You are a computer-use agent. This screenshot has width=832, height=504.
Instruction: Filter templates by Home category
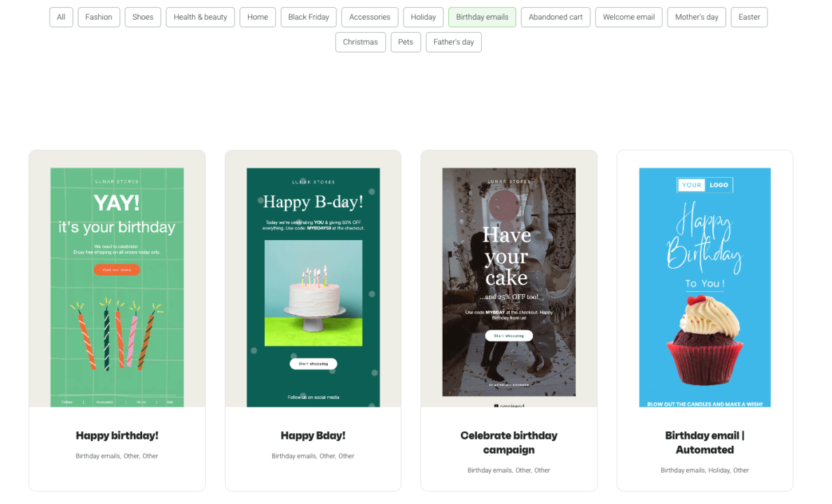[x=258, y=17]
